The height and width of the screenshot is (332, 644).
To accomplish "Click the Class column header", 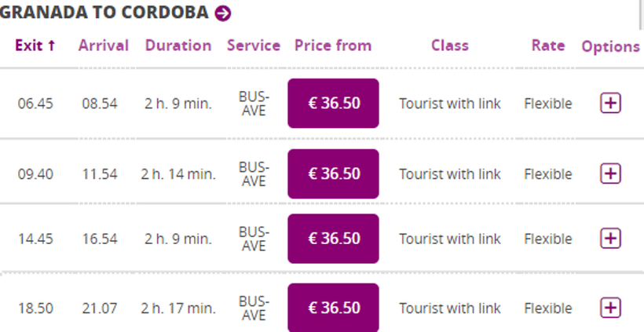I will 449,46.
